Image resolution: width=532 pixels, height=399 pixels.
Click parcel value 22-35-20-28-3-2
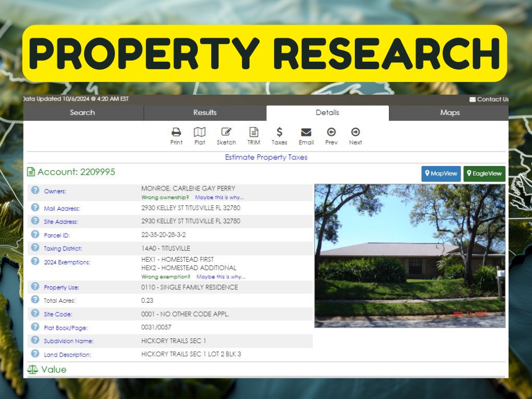(x=163, y=235)
